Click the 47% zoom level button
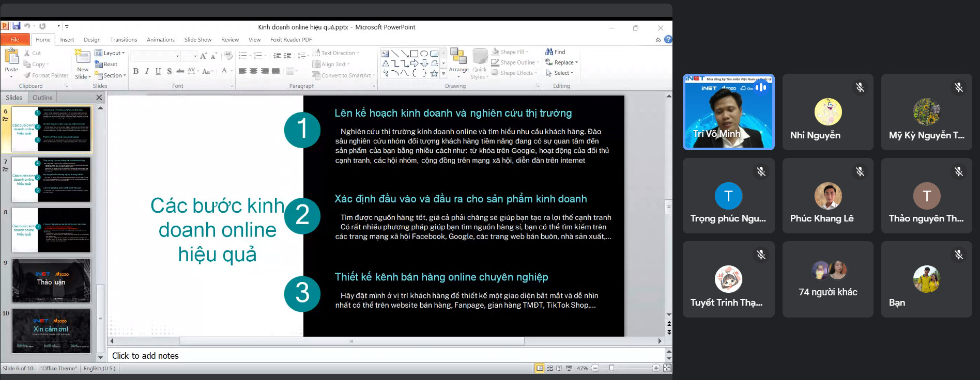980x380 pixels. (x=582, y=369)
